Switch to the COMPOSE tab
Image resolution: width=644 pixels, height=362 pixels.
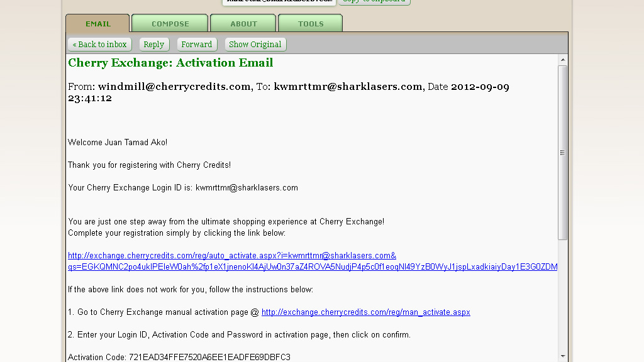pos(170,23)
